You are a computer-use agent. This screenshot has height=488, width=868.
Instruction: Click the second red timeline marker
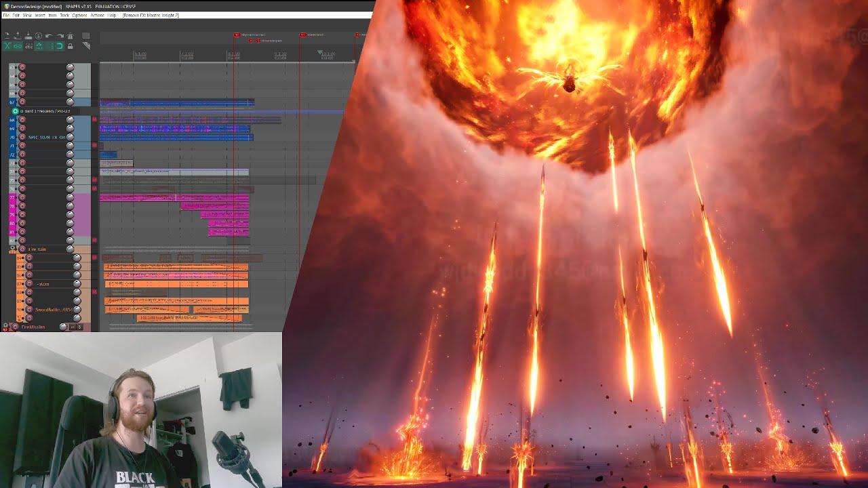pos(302,35)
